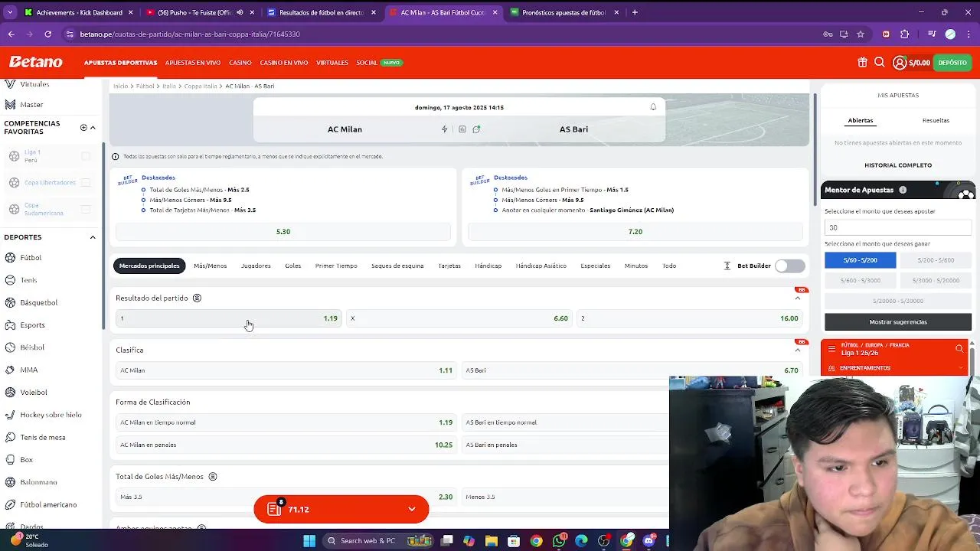The image size is (980, 551).
Task: Open WhatsApp from the taskbar
Action: (x=560, y=541)
